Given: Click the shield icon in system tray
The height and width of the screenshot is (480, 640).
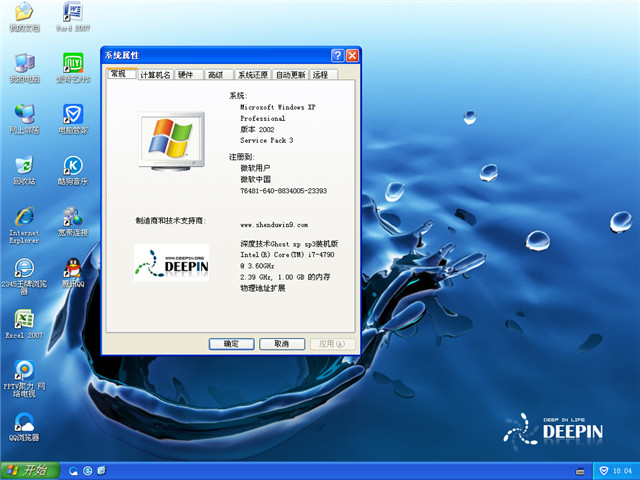Looking at the screenshot, I should 604,471.
